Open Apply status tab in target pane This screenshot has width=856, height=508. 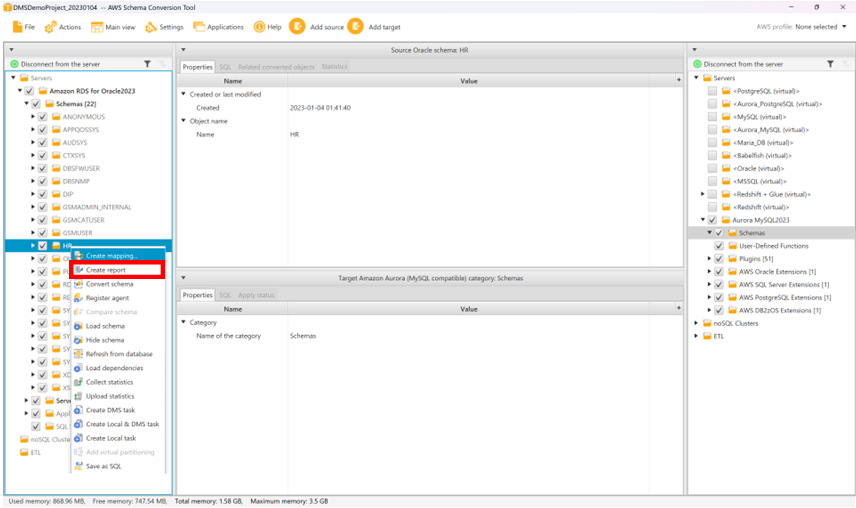[x=256, y=295]
